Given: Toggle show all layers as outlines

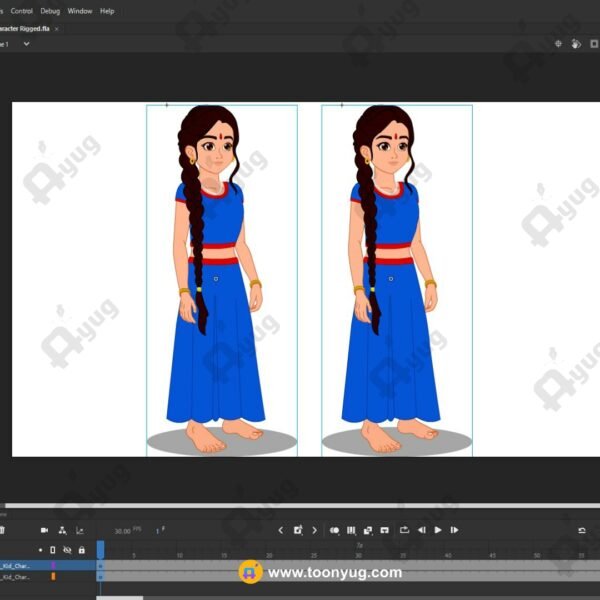Looking at the screenshot, I should pos(53,550).
